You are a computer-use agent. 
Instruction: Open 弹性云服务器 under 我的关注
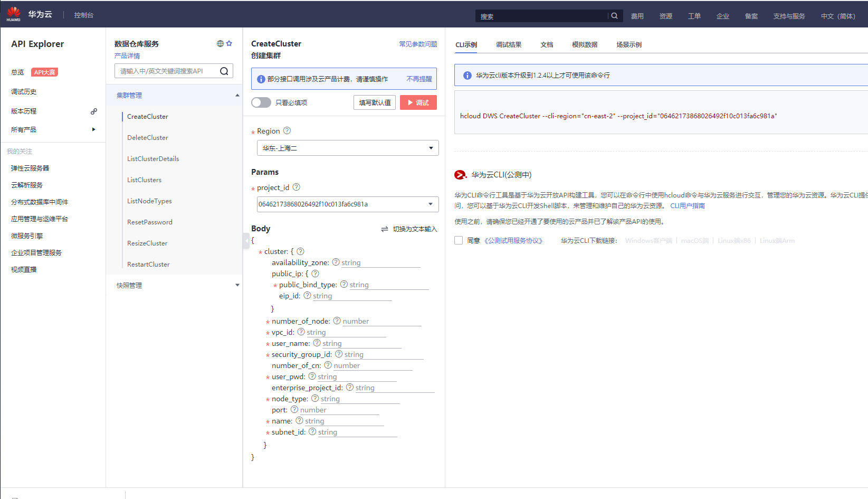(x=30, y=168)
